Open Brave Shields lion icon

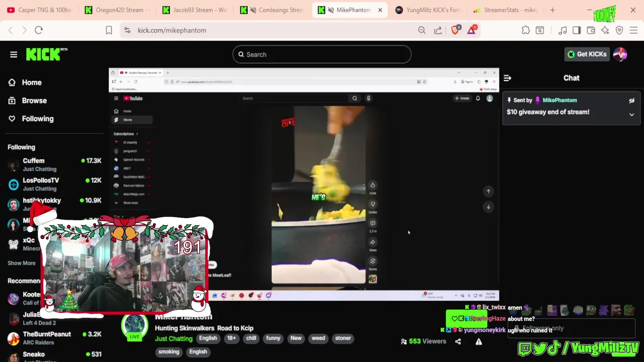tap(455, 30)
